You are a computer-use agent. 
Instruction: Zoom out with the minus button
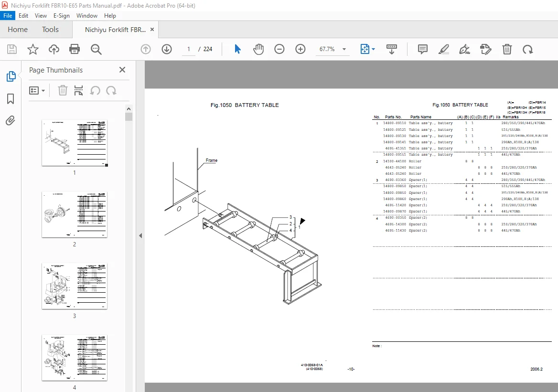tap(279, 49)
